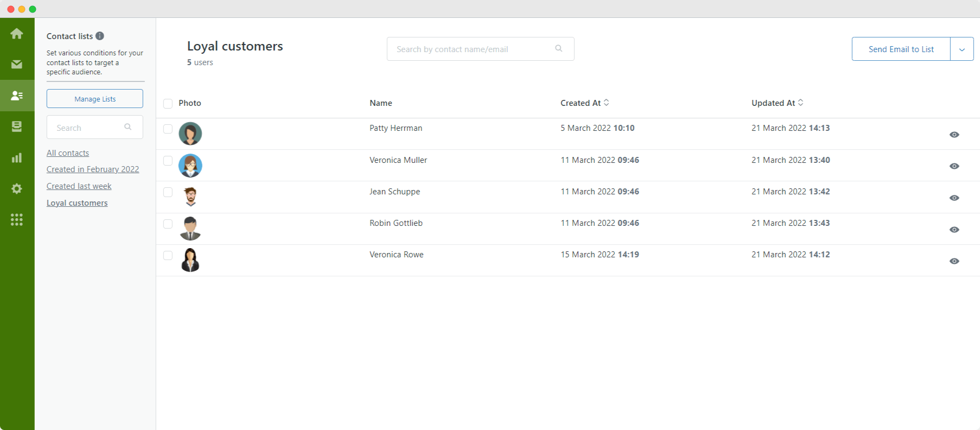Click the Manage Lists button
Image resolution: width=980 pixels, height=430 pixels.
coord(95,99)
